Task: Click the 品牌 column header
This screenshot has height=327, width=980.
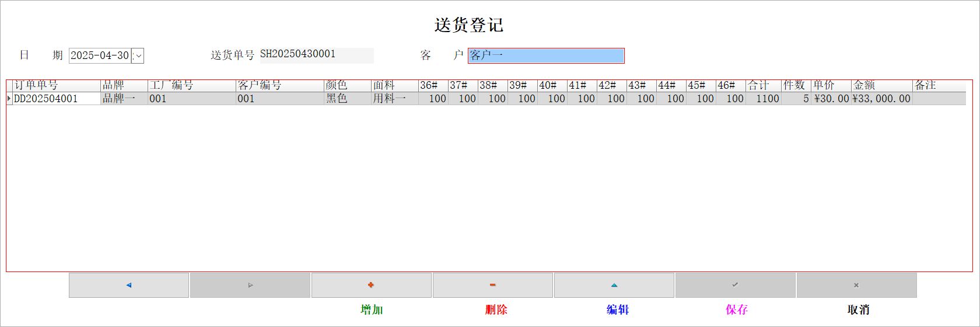Action: click(124, 85)
